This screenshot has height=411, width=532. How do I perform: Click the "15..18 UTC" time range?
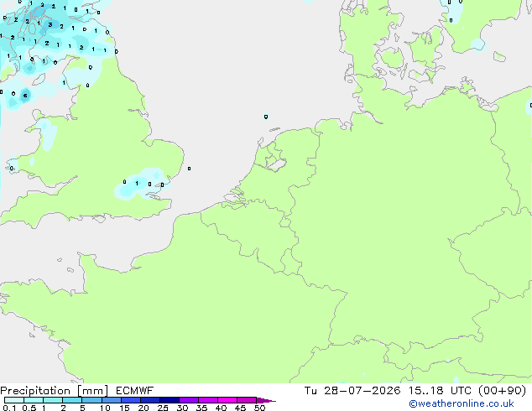tap(440, 391)
